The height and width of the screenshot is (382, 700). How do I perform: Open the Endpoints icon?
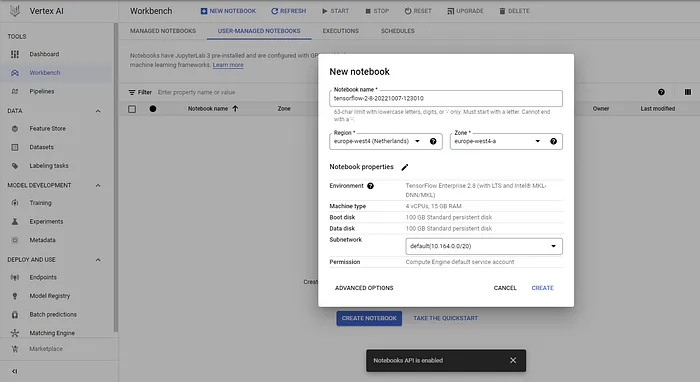pyautogui.click(x=15, y=278)
